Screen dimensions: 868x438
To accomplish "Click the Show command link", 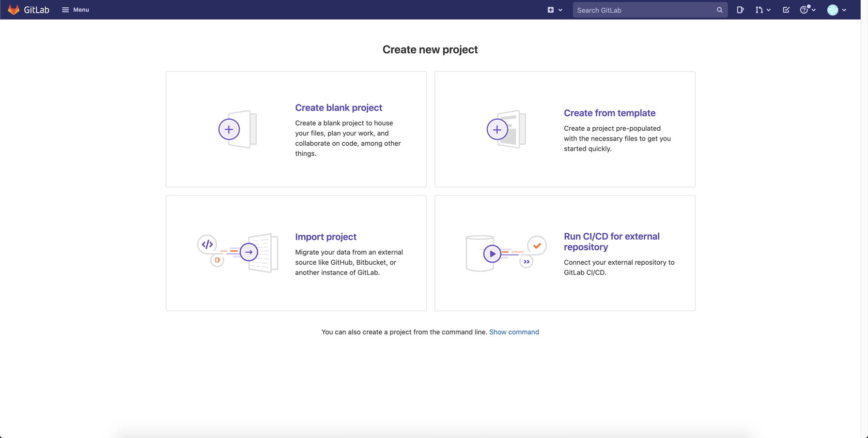I will tap(514, 332).
